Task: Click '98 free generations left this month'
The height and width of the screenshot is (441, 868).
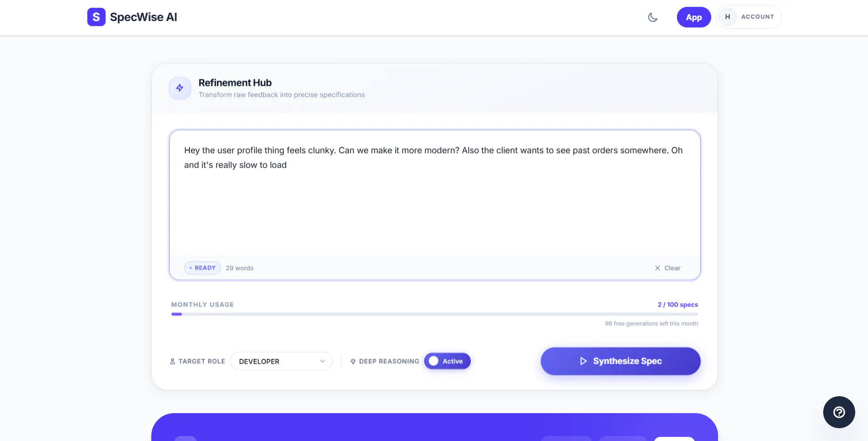Action: [651, 324]
